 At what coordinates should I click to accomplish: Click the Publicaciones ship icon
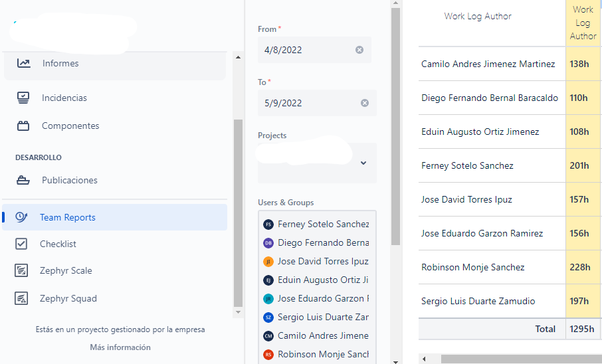point(23,180)
